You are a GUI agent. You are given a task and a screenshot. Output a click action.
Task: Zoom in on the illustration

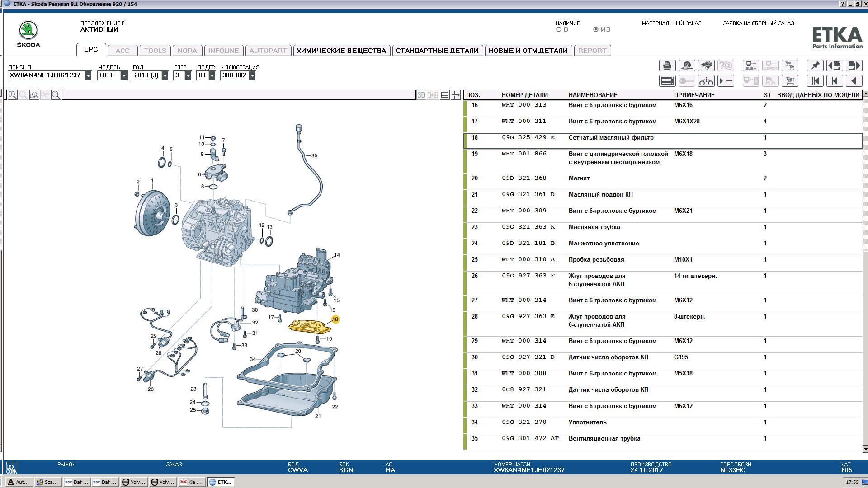[13, 95]
